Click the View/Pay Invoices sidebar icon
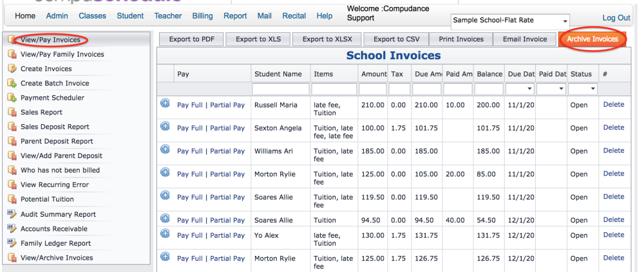 pos(12,40)
